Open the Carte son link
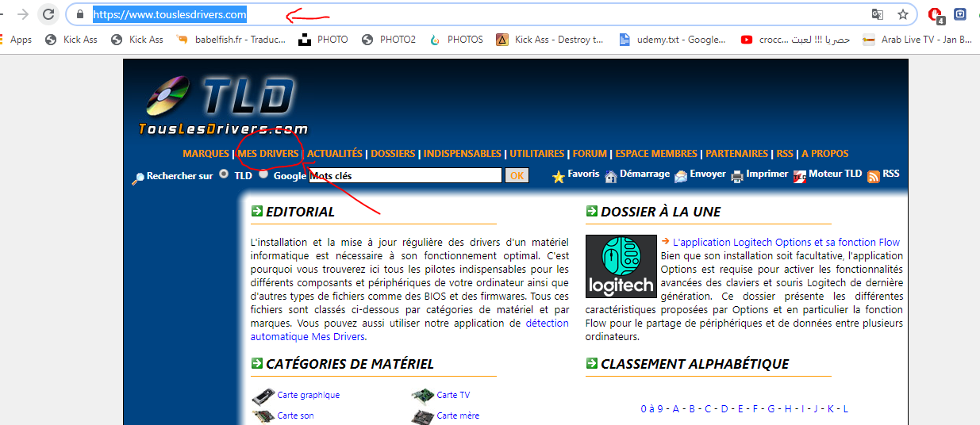The height and width of the screenshot is (425, 980). (296, 415)
